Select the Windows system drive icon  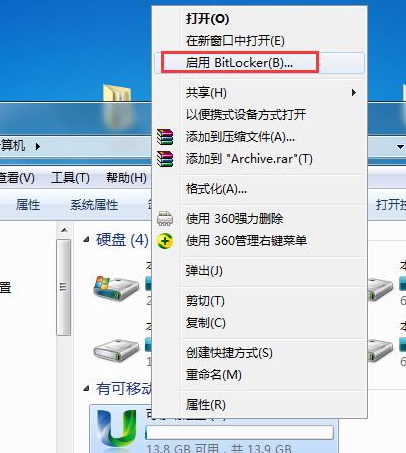tap(116, 287)
